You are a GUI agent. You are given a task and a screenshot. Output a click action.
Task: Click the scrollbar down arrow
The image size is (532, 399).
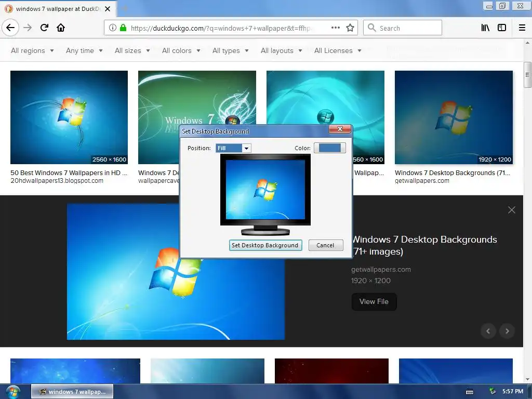(527, 379)
